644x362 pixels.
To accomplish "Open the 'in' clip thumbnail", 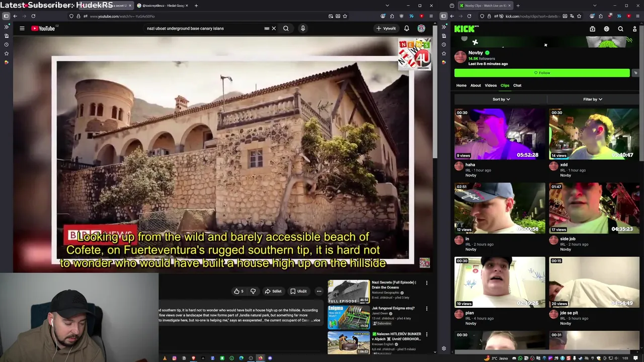I will [500, 208].
